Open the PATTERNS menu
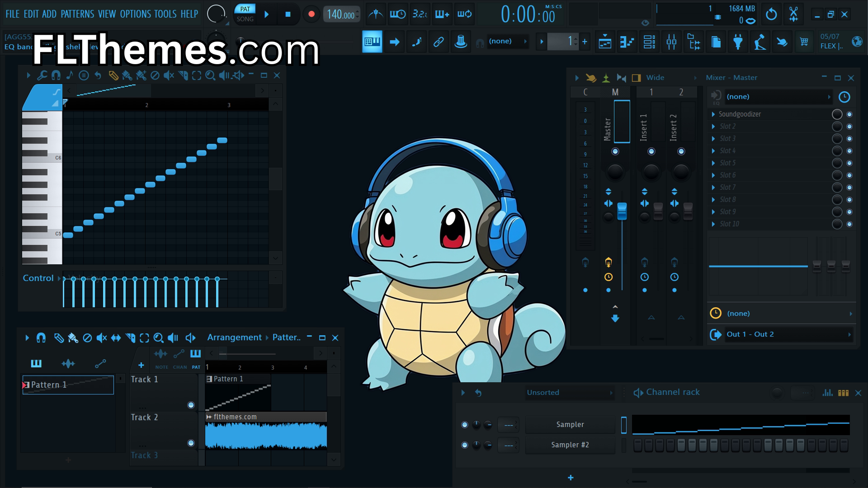 tap(77, 14)
